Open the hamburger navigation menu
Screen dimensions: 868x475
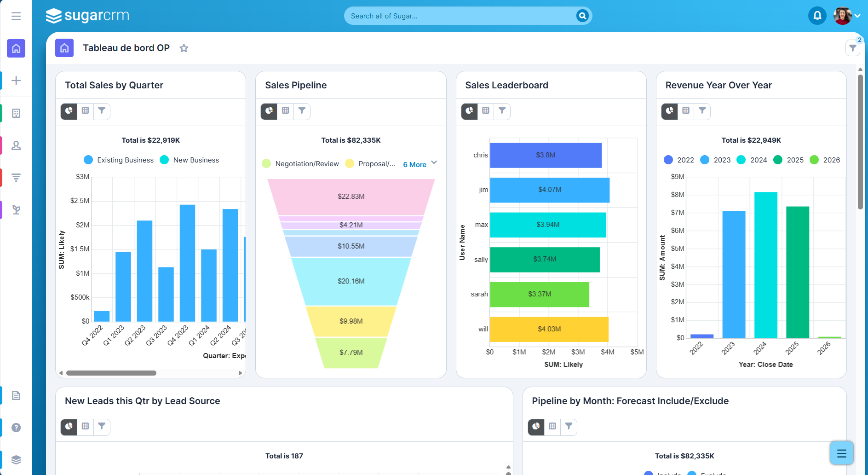tap(16, 16)
